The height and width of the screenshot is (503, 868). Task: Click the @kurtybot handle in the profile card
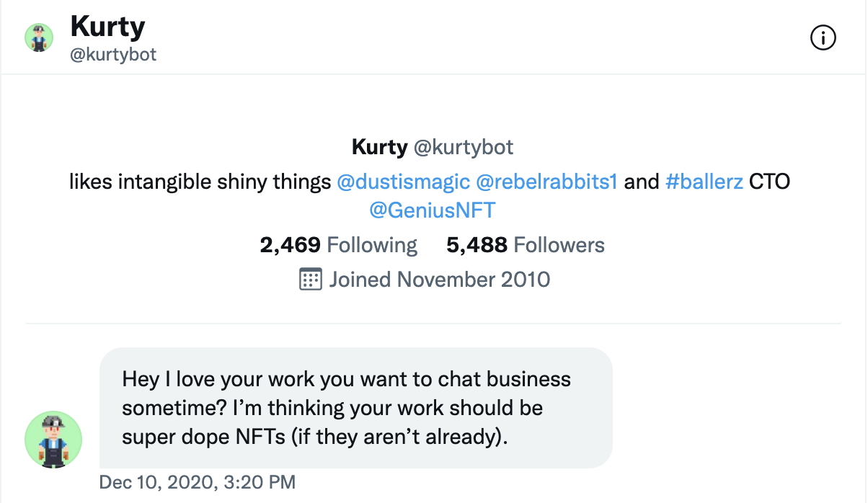click(x=464, y=148)
